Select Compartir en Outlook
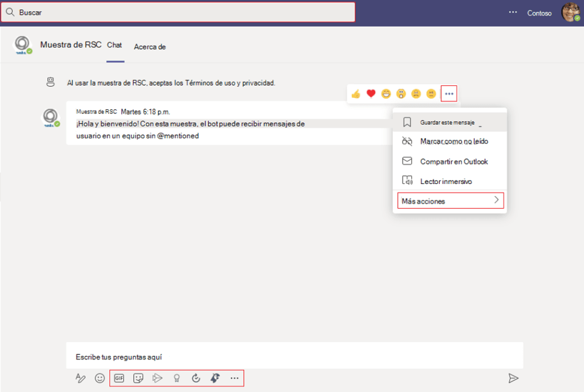The height and width of the screenshot is (392, 584). [450, 161]
